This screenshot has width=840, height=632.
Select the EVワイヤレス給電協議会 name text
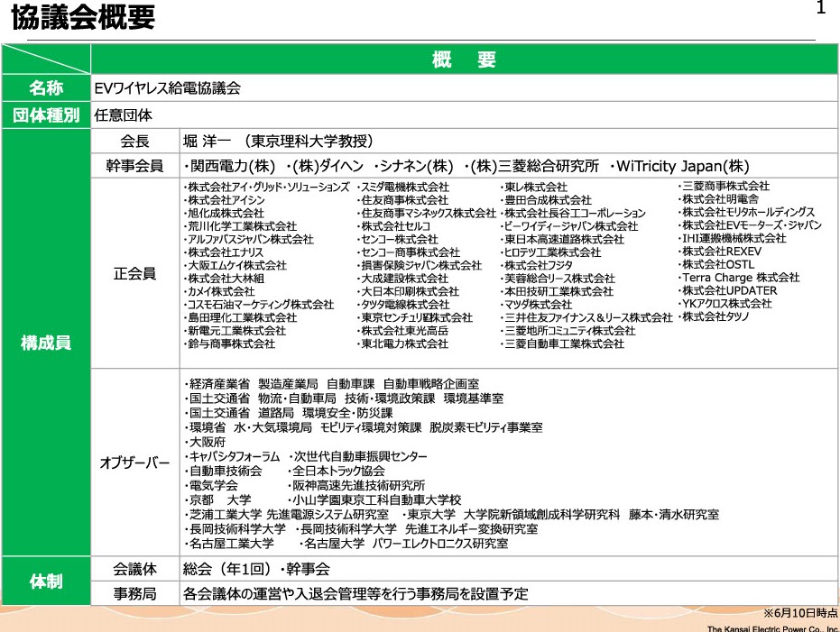(168, 88)
